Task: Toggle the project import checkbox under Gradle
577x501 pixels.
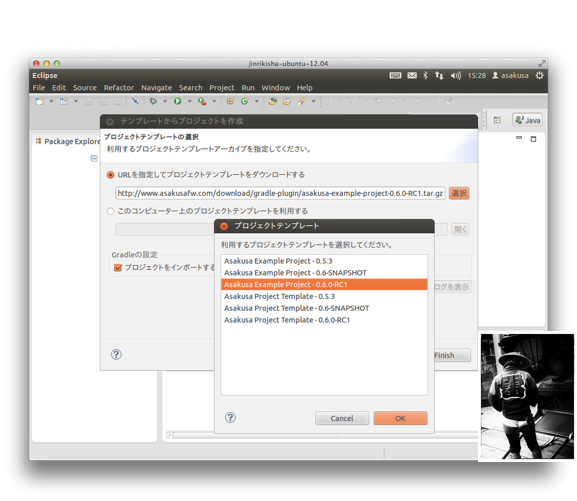Action: (118, 268)
